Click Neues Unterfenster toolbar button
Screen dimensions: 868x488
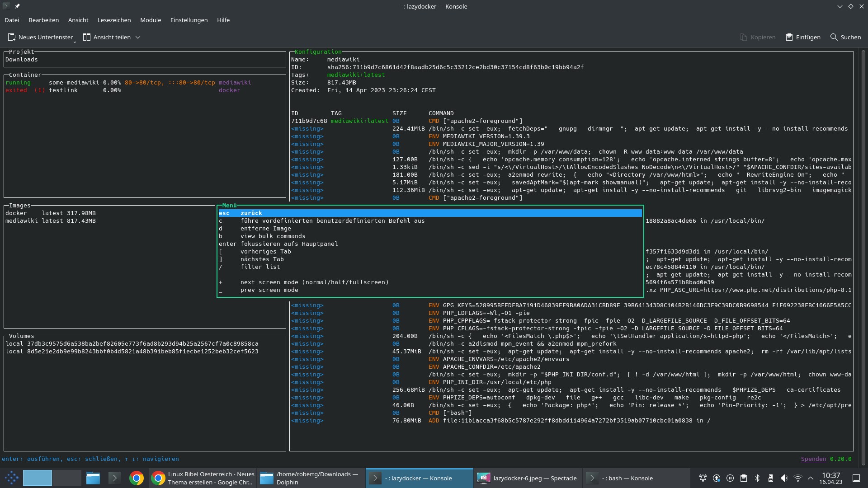click(x=41, y=37)
